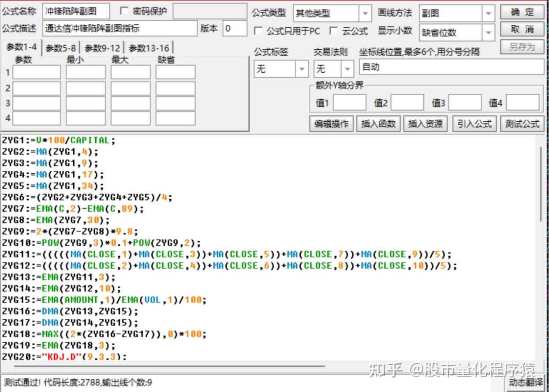
Task: Click row 1 最小 field
Action: pyautogui.click(x=86, y=72)
